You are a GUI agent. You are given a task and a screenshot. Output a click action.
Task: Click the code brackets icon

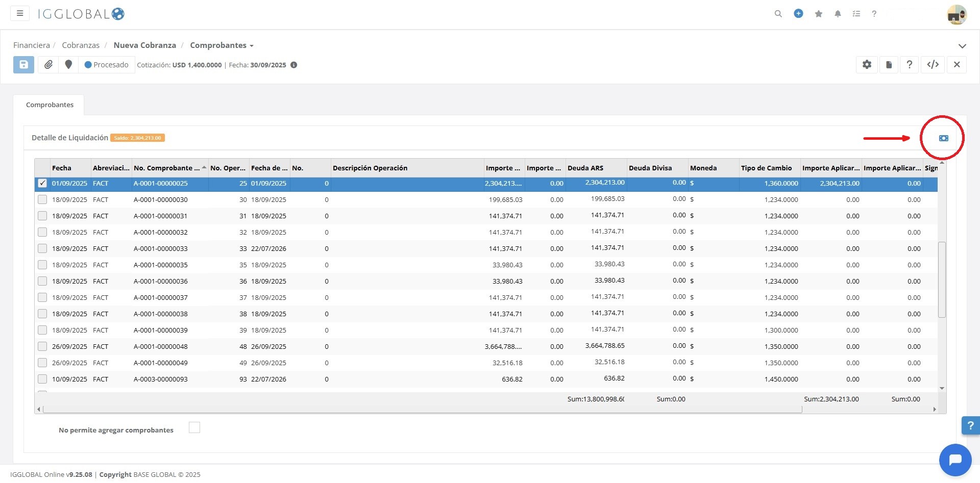click(933, 65)
